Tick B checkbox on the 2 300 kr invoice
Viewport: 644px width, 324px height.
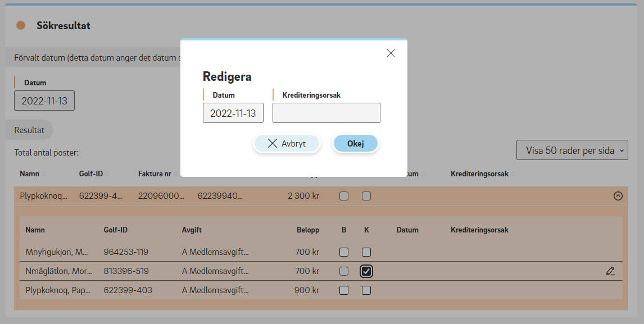[x=344, y=196]
